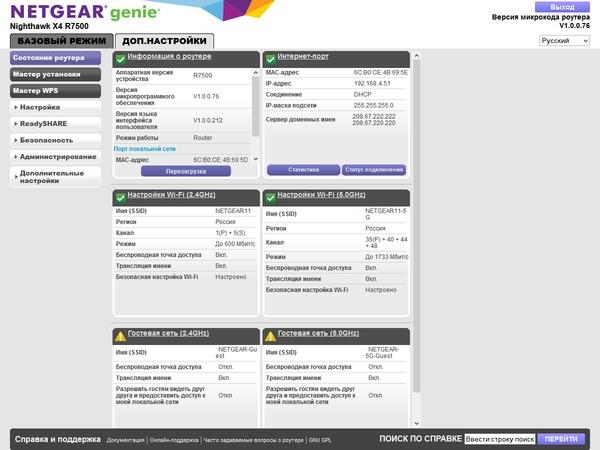
Task: Open Онлайн-поддержка link in footer
Action: point(174,440)
